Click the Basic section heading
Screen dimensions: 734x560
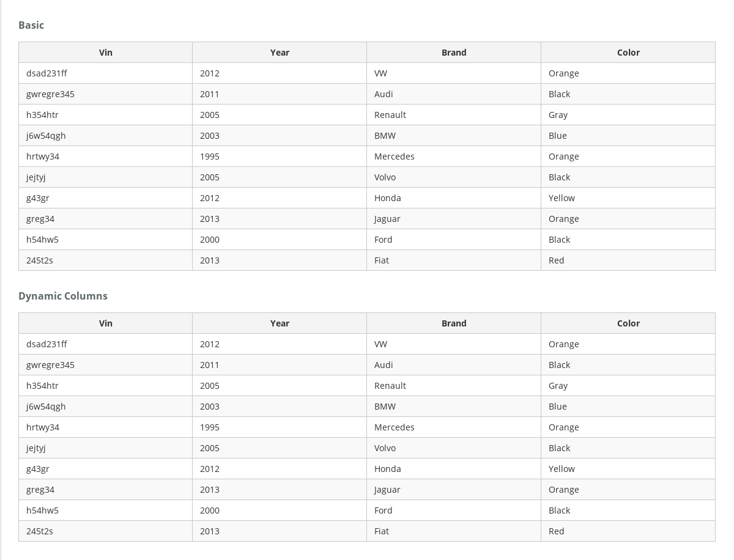31,25
